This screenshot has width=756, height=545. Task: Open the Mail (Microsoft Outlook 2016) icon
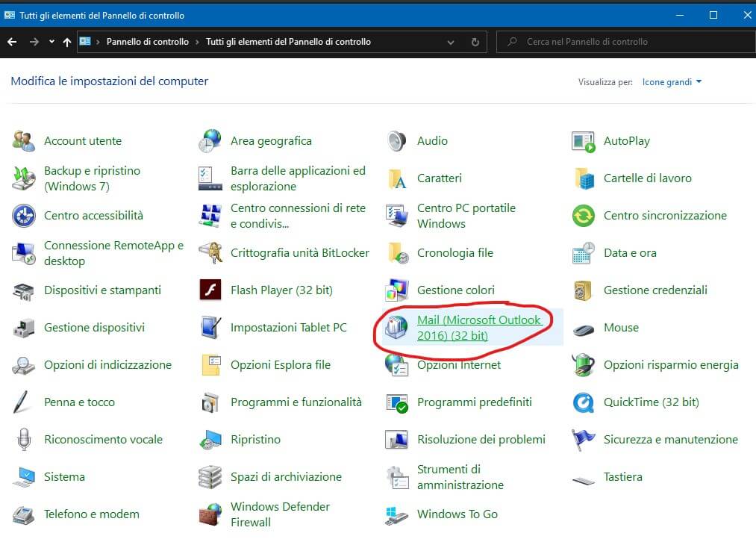396,328
